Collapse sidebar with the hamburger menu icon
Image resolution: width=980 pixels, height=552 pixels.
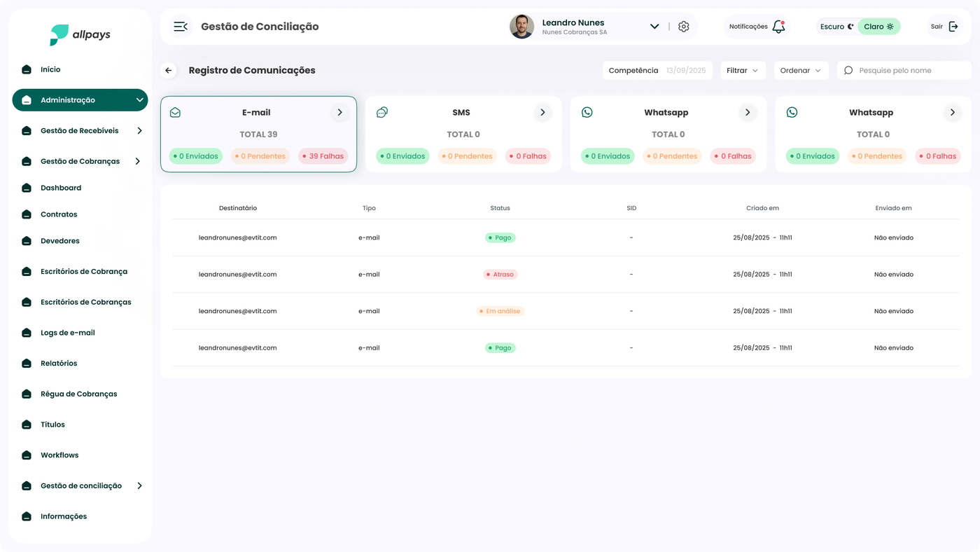pyautogui.click(x=181, y=27)
